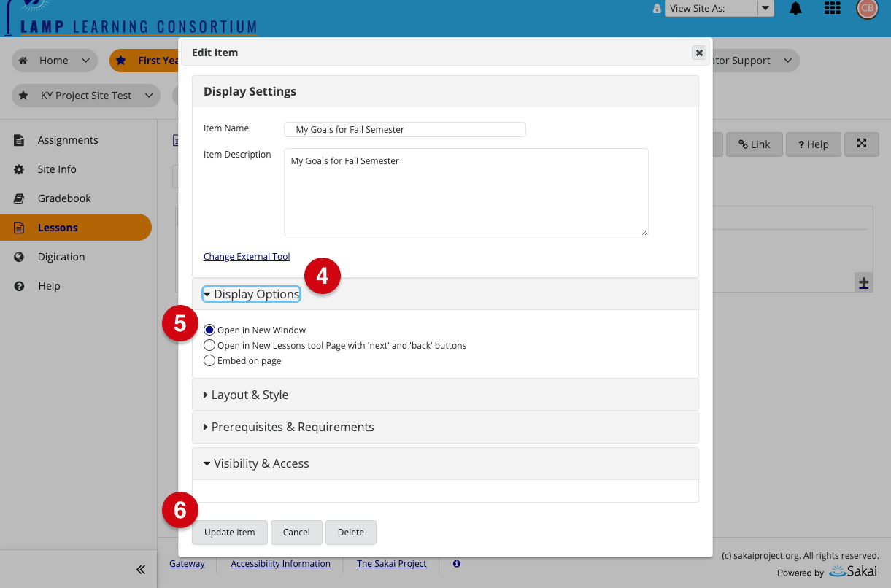Click the Display Settings heading text
The height and width of the screenshot is (588, 891).
click(250, 92)
